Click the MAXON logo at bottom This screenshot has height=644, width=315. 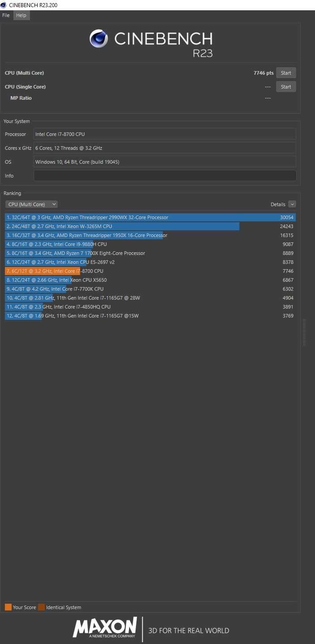click(x=105, y=627)
